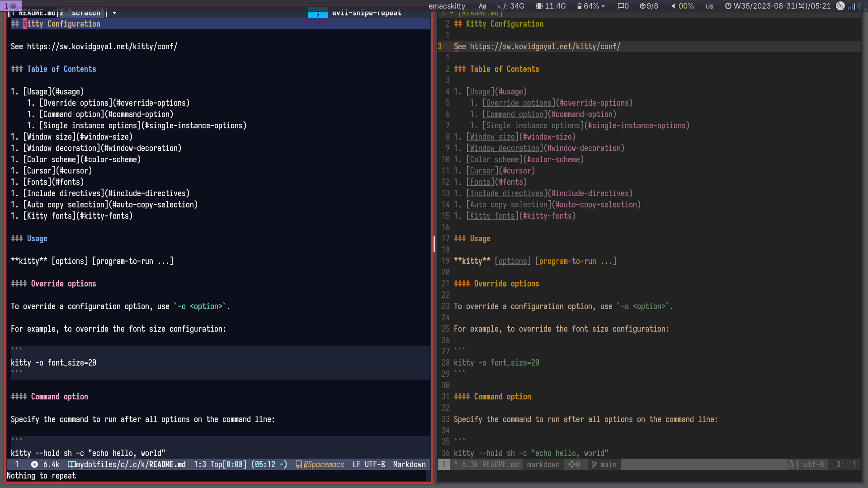Click [Include directives] link in right pane
This screenshot has width=868, height=488.
pyautogui.click(x=507, y=193)
